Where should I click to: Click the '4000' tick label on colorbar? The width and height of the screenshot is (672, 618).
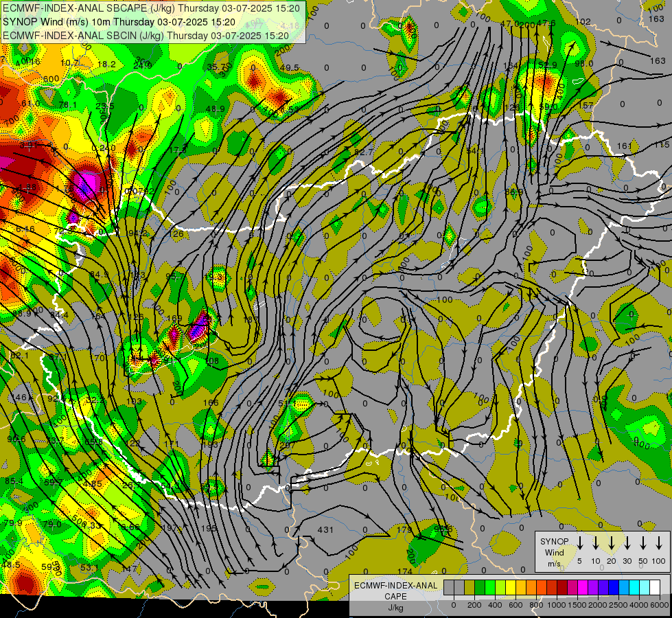[639, 605]
